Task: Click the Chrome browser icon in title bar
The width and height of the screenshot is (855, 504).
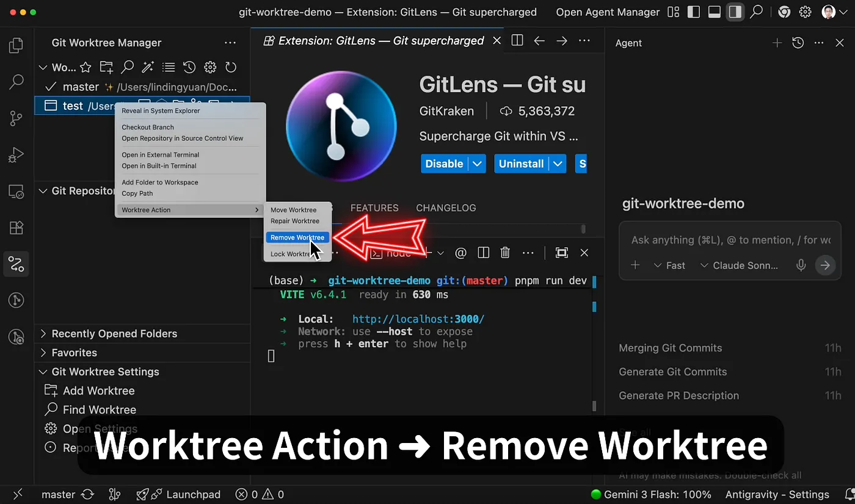Action: [784, 12]
